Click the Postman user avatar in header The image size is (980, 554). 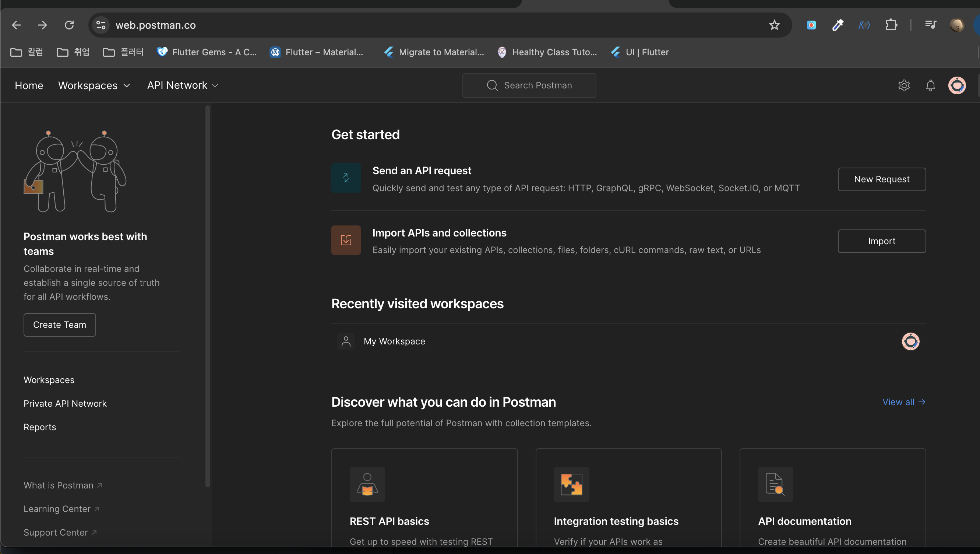pos(957,85)
